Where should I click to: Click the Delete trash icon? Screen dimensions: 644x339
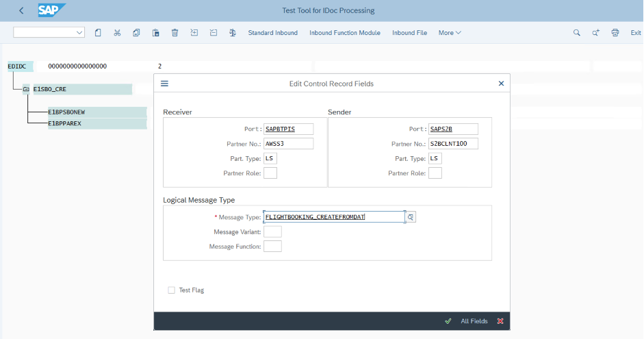tap(175, 32)
